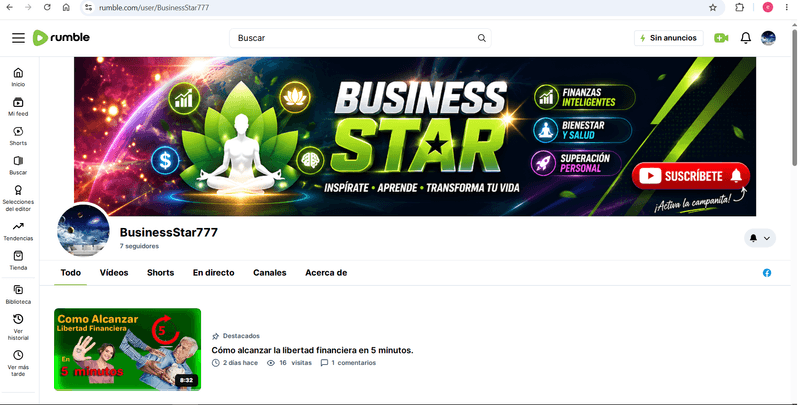This screenshot has height=405, width=800.
Task: Open Chrome three-dot menu
Action: 788,8
